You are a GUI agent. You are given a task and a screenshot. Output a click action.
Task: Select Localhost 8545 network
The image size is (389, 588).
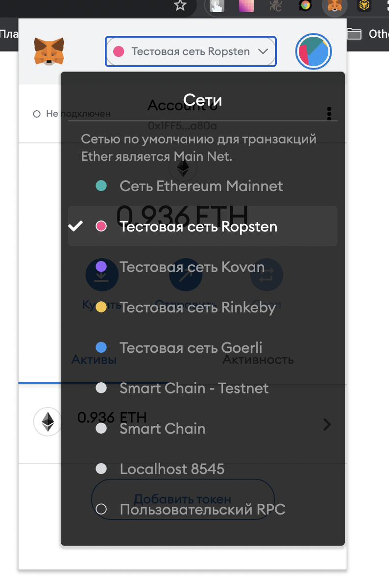tap(202, 469)
